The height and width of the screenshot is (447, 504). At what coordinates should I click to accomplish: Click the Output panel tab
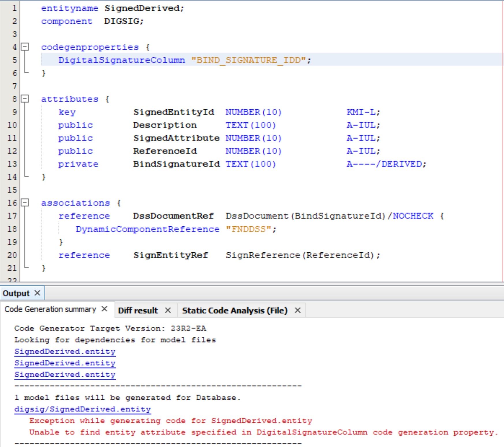coord(16,293)
